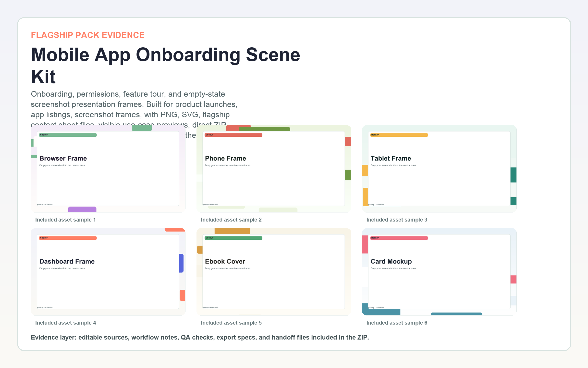
Task: Click 'mockup / 1920x1080' label in Browser Frame
Action: pyautogui.click(x=45, y=205)
